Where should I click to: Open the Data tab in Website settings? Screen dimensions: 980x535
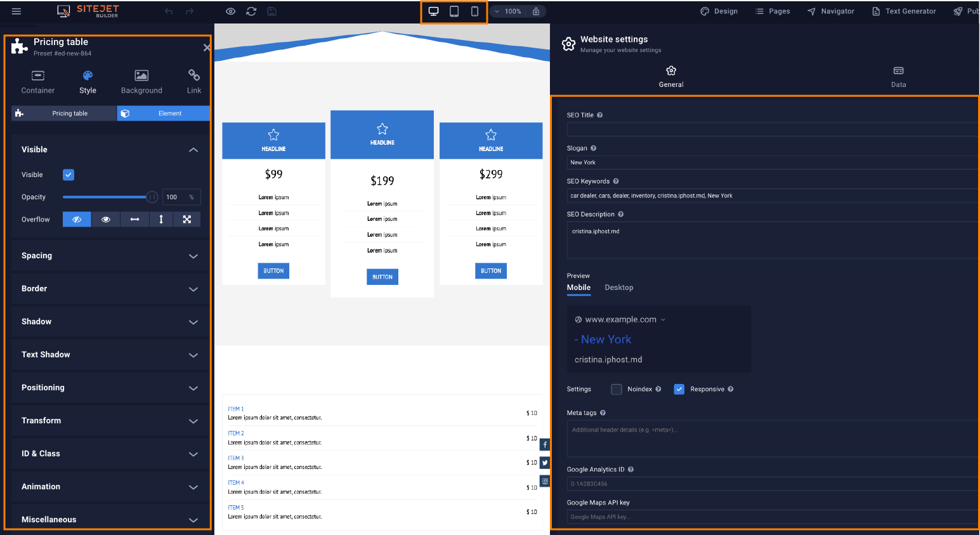click(898, 76)
